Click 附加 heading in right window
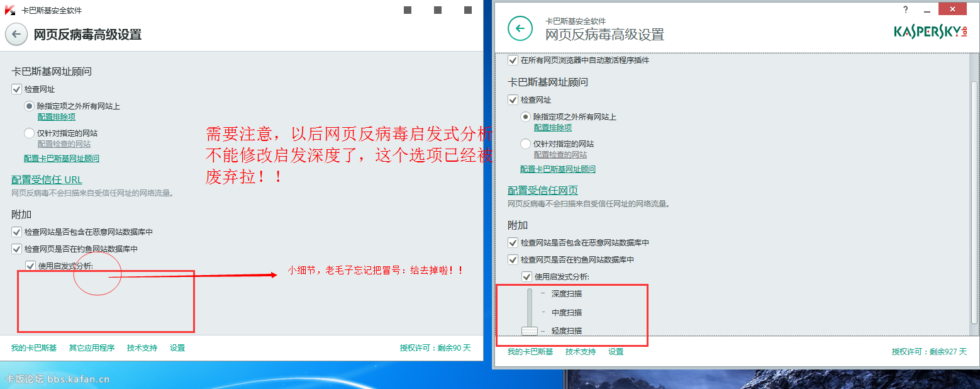The image size is (980, 389). tap(518, 225)
